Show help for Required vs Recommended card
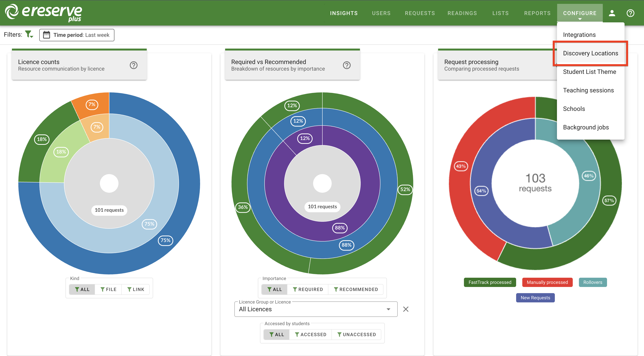The width and height of the screenshot is (644, 356). [346, 65]
